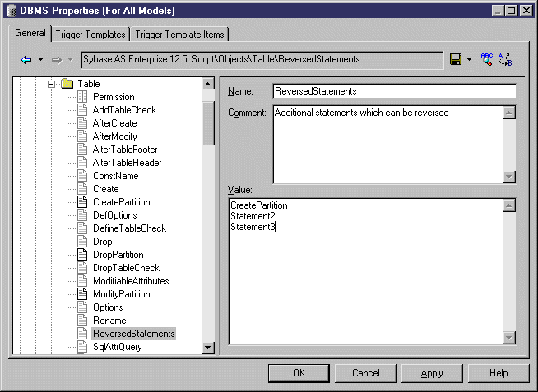Select DropTableCheck in the tree
The image size is (538, 392).
126,268
